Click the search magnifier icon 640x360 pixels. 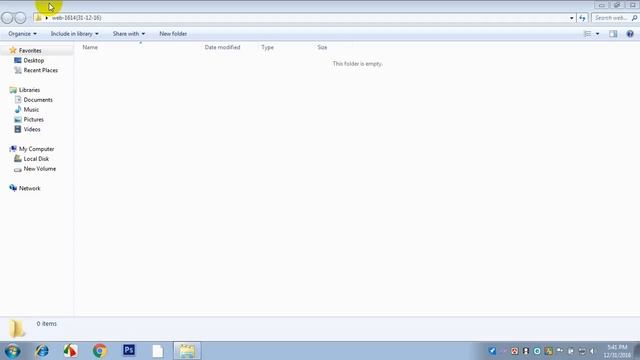point(634,18)
